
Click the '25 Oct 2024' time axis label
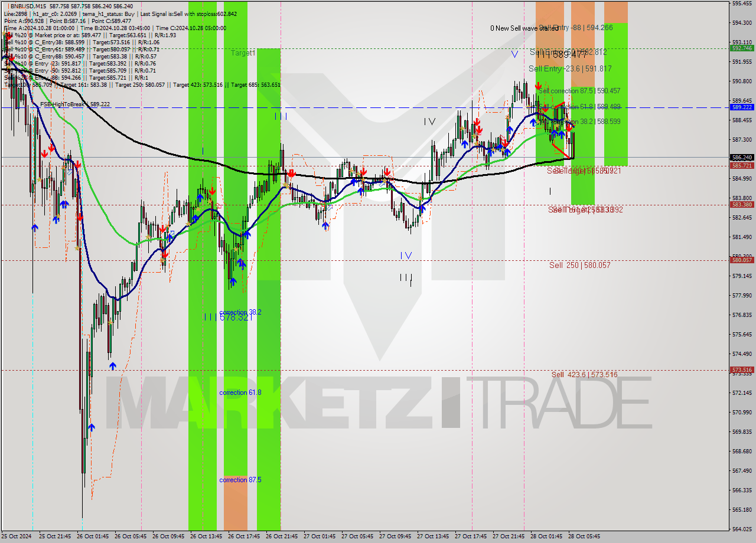click(x=17, y=537)
